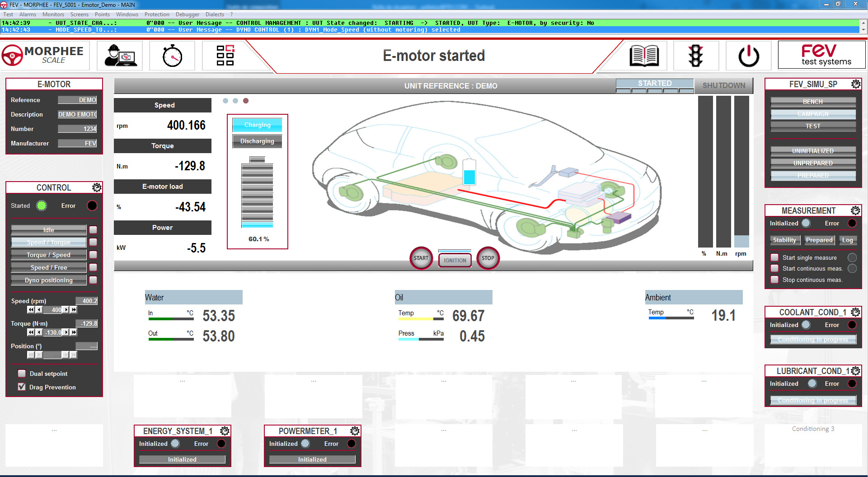
Task: Open POWERMETER_1 gear settings
Action: point(355,431)
